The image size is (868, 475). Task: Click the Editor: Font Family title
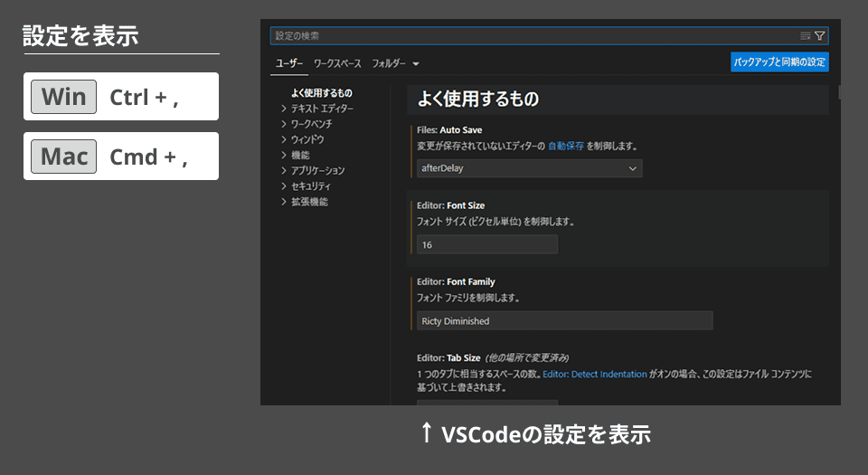coord(456,281)
